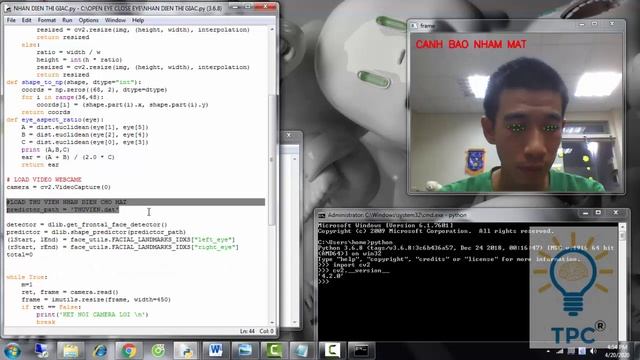Open the Windows Start menu
This screenshot has width=640, height=360.
pos(12,351)
